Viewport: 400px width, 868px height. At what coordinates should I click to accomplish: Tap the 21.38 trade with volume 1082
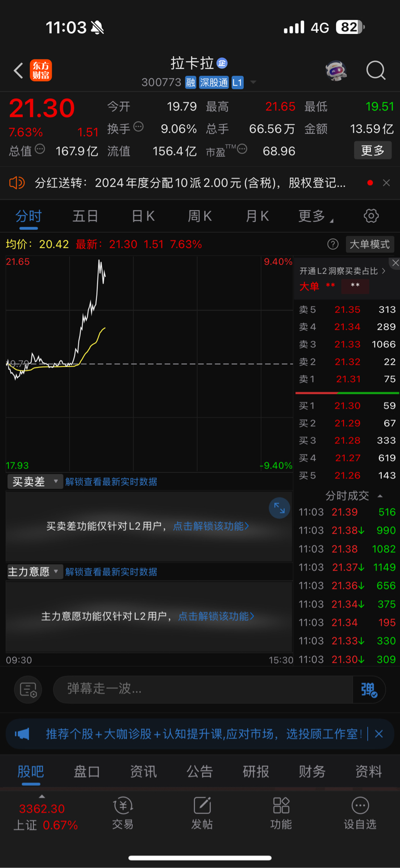[x=347, y=549]
